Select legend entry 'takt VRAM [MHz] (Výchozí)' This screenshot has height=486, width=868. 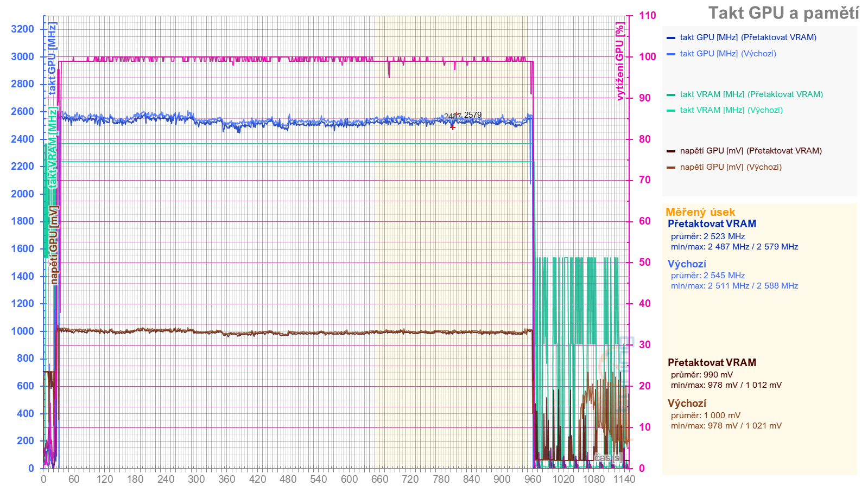(x=731, y=110)
